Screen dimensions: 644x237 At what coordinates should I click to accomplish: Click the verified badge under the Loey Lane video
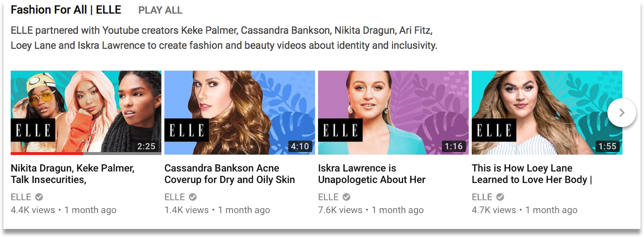pyautogui.click(x=500, y=197)
